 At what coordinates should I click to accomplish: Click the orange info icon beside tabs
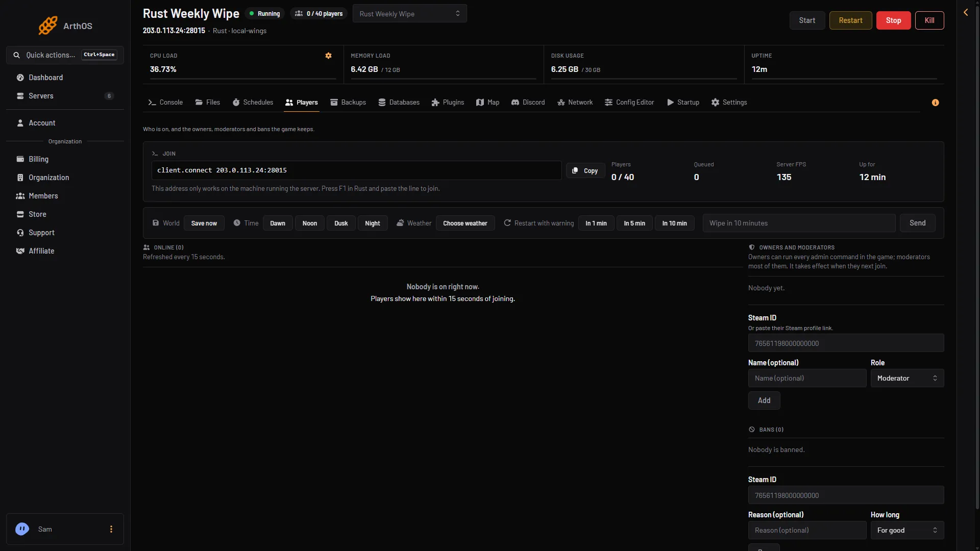pos(935,103)
